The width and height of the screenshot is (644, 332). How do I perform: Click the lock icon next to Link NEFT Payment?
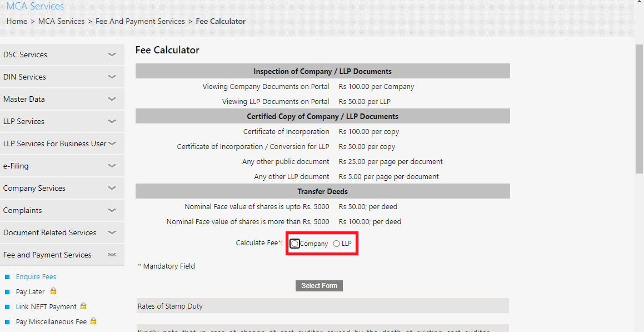pyautogui.click(x=83, y=306)
